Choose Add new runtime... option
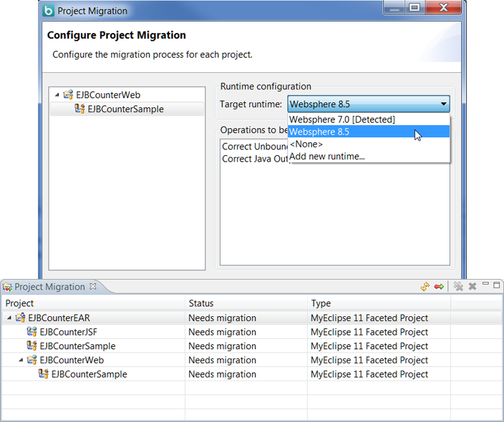 pos(326,156)
